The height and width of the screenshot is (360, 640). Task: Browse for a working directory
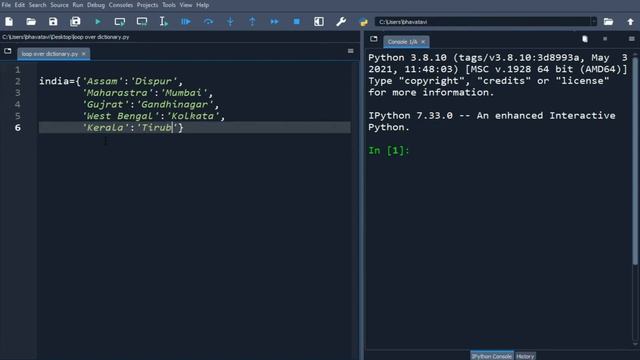608,22
